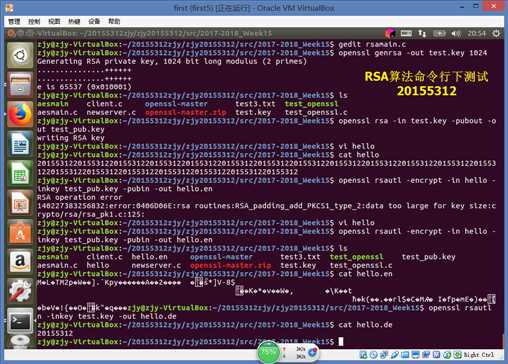Click 'test3.txt' in first ls output
Screen dimensions: 508x364
coord(255,104)
